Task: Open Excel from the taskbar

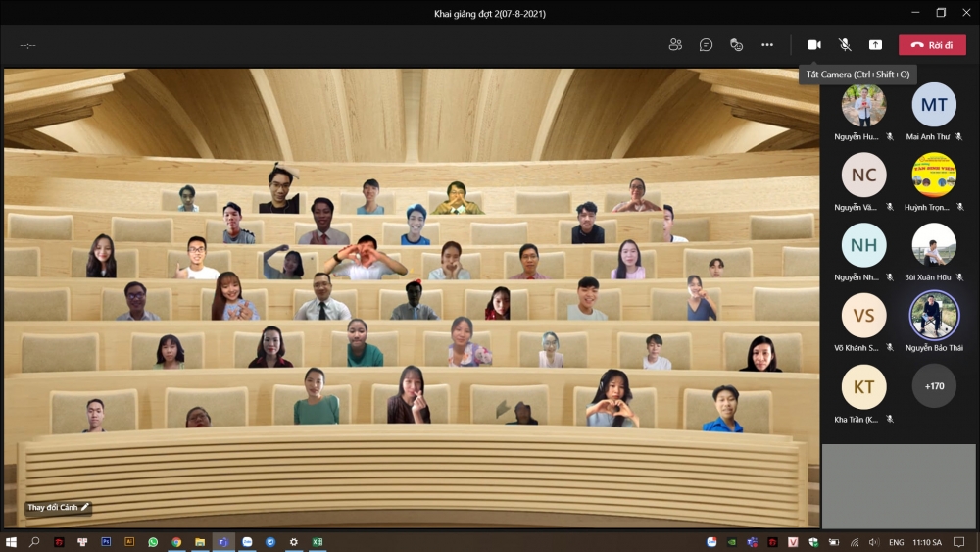Action: tap(318, 542)
